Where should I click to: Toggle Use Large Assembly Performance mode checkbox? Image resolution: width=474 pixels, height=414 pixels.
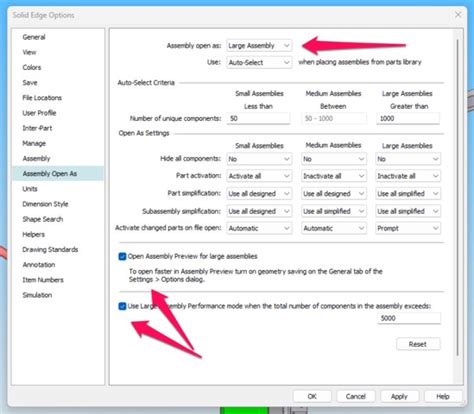[x=122, y=306]
